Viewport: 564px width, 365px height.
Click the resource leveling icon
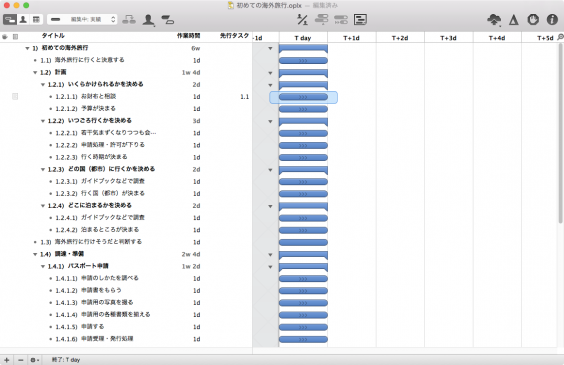302,19
